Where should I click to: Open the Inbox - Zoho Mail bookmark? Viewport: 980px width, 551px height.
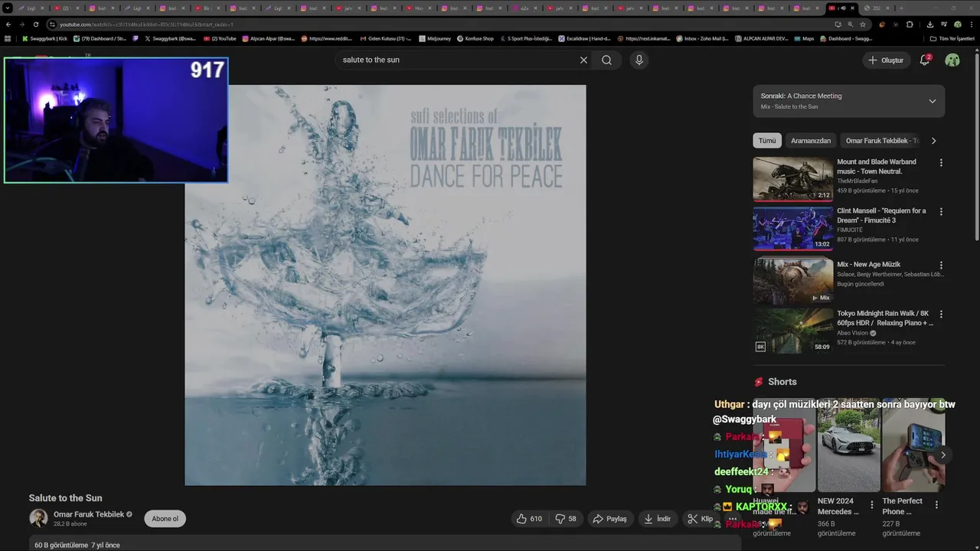pyautogui.click(x=702, y=38)
